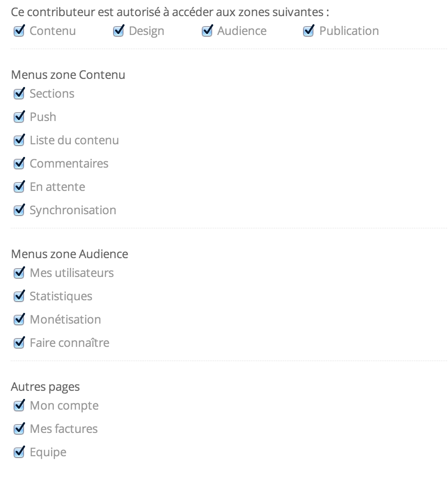Screen dimensions: 448x493
Task: Click the Statistiques label text
Action: tap(61, 296)
